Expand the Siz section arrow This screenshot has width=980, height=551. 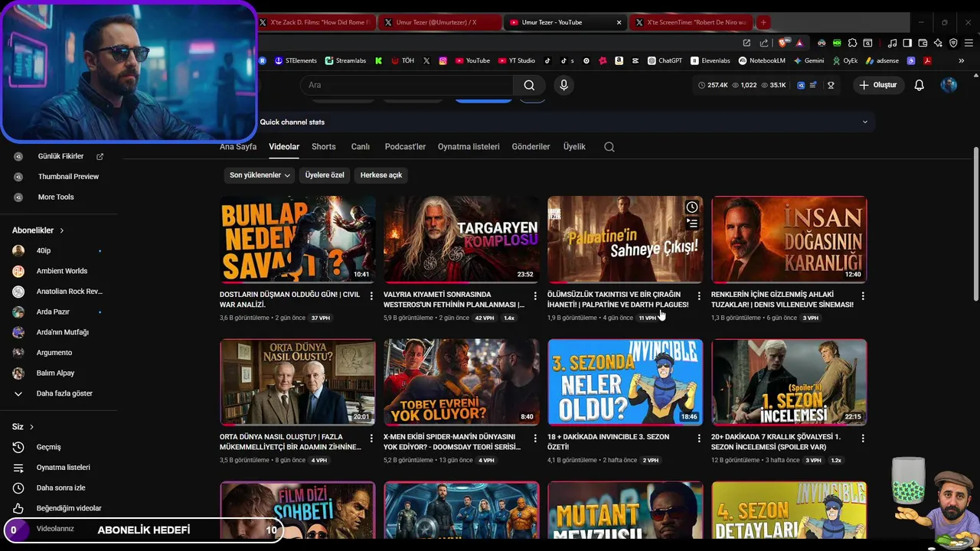(31, 427)
